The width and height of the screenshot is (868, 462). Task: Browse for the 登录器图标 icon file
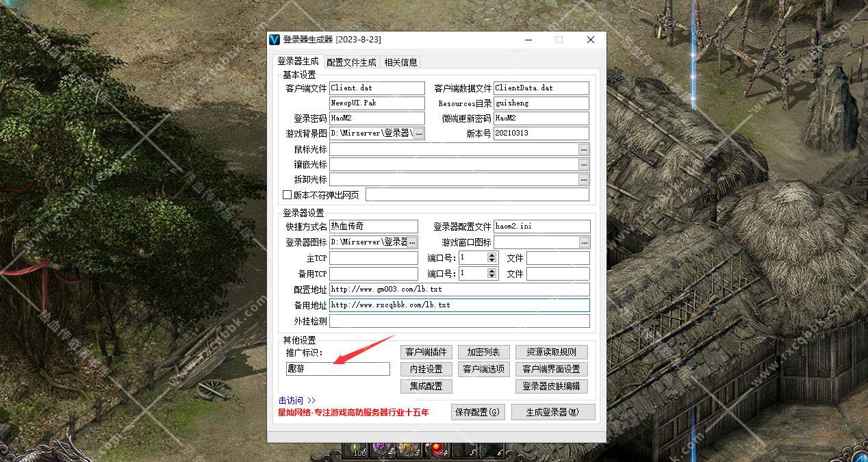pos(413,242)
